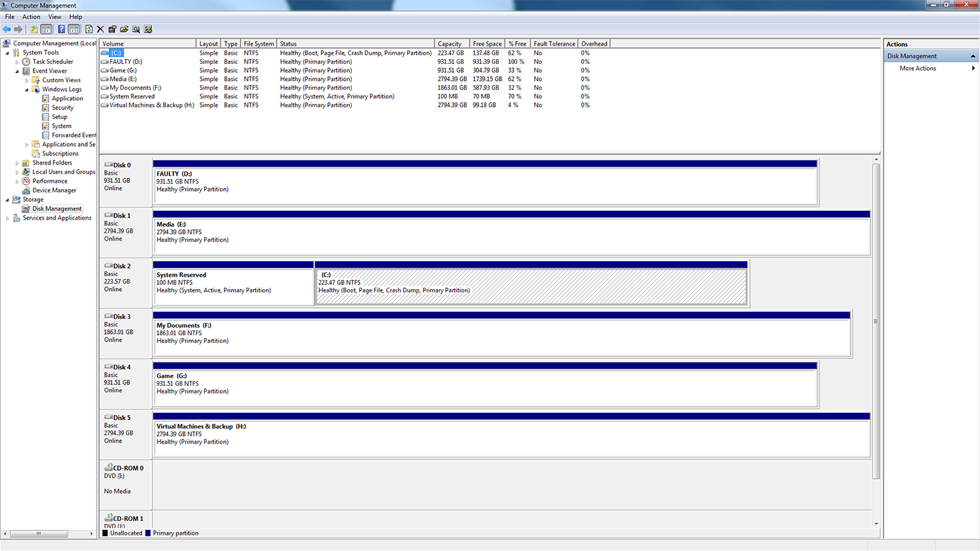Collapse the Event Viewer tree node
980x551 pixels.
pyautogui.click(x=17, y=71)
